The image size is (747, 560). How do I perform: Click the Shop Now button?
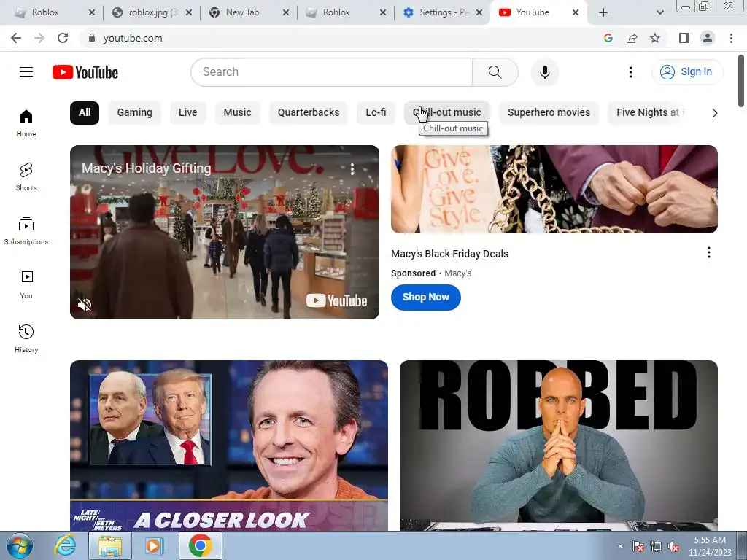click(x=425, y=297)
